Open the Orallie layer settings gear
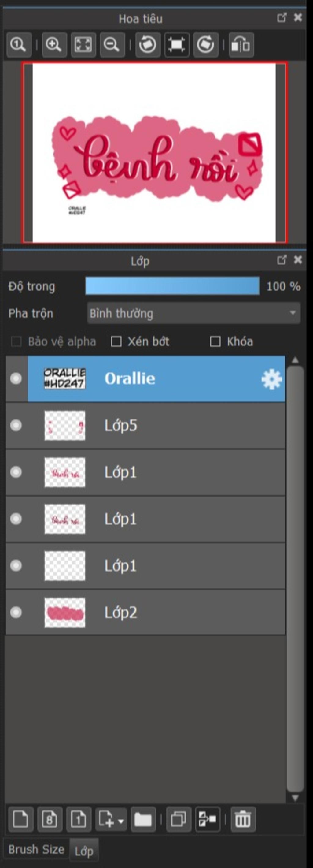 click(271, 379)
